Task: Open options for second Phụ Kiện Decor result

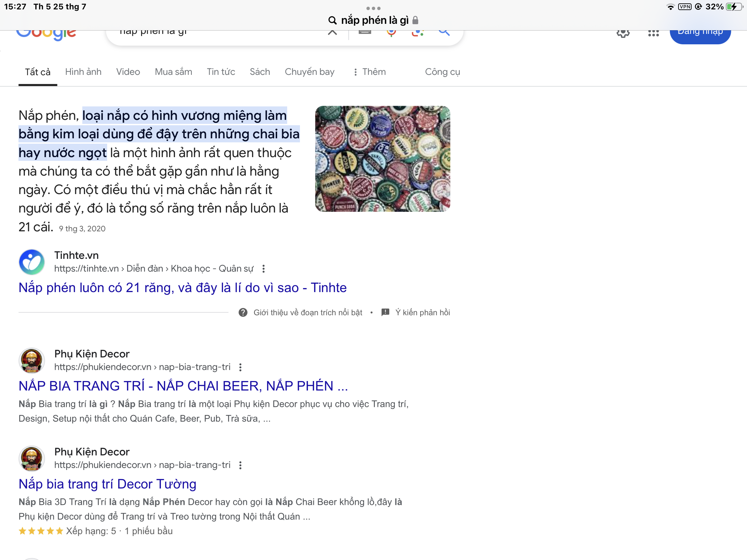Action: 240,465
